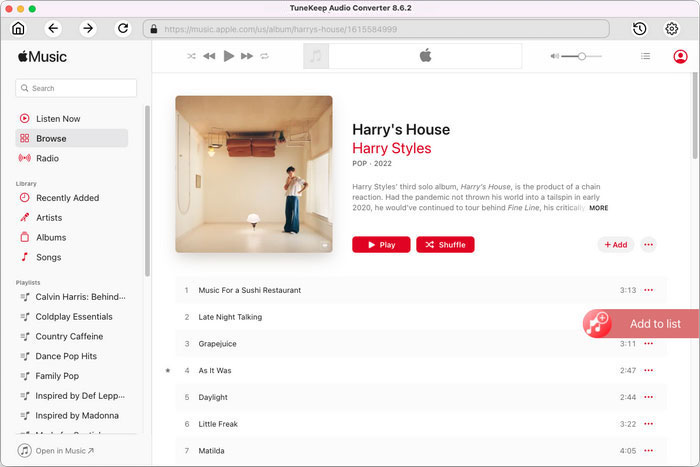The height and width of the screenshot is (467, 700).
Task: Open the Calvin Harris: Behind playlist
Action: click(x=73, y=297)
